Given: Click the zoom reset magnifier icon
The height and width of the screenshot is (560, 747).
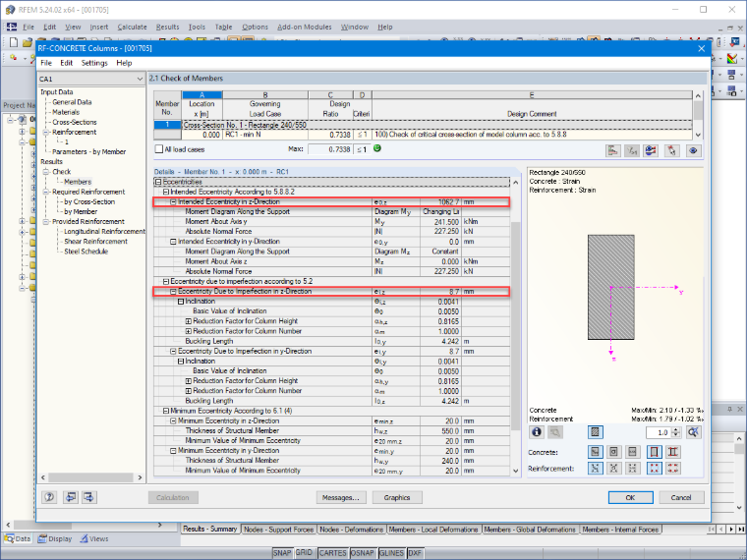Looking at the screenshot, I should click(693, 432).
